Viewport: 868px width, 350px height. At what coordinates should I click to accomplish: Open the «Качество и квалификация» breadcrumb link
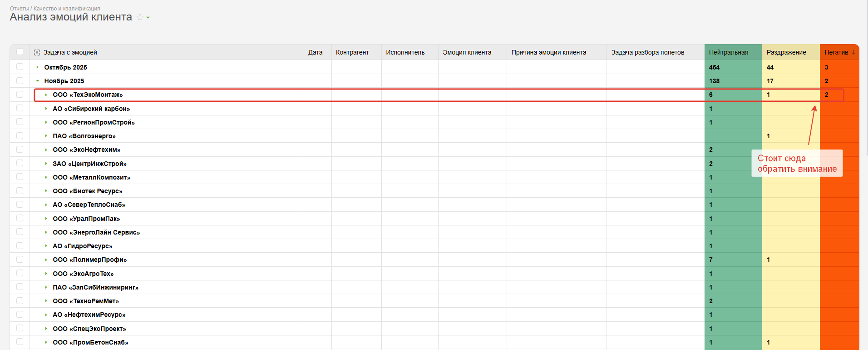[67, 9]
